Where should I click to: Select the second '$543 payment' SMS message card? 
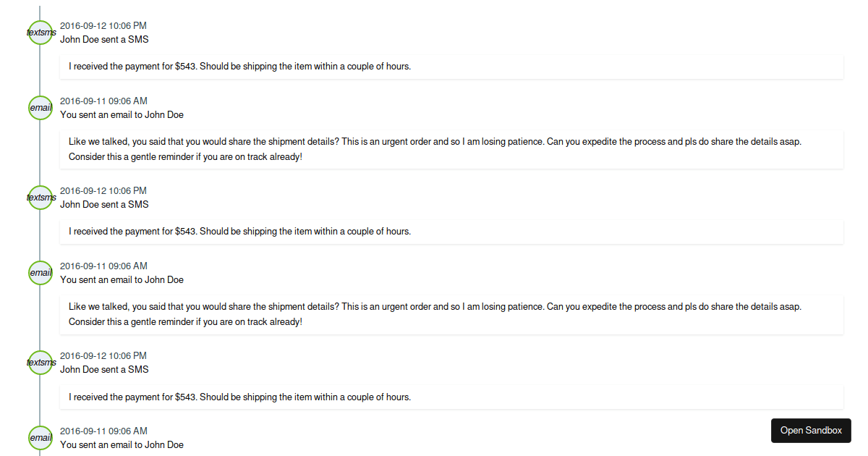(x=451, y=232)
